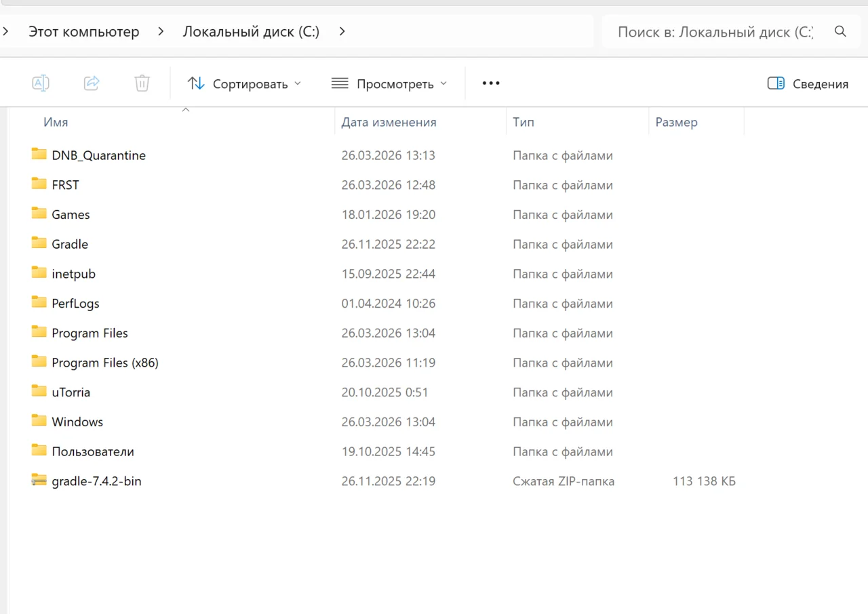Select the Пользователи folder
The width and height of the screenshot is (868, 614).
point(93,451)
